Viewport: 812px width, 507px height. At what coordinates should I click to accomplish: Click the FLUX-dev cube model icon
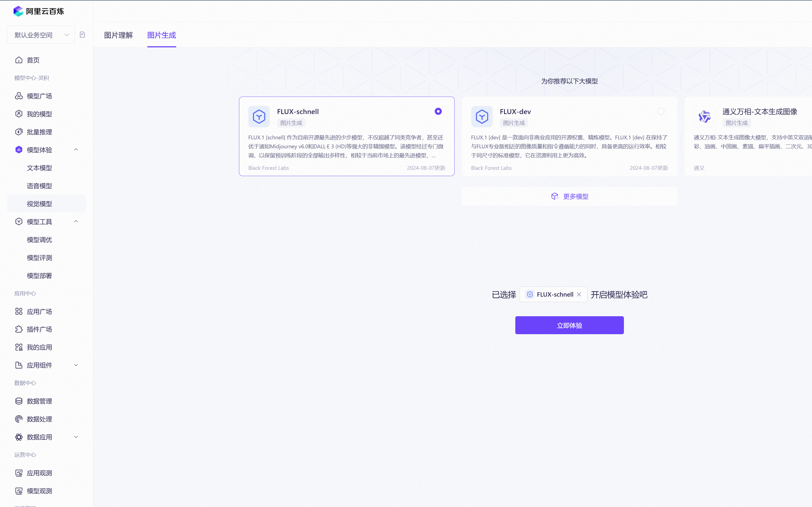[x=482, y=117]
